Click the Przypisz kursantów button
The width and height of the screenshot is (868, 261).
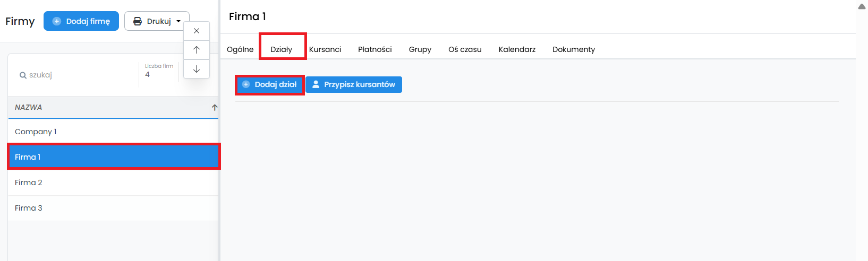click(x=354, y=84)
